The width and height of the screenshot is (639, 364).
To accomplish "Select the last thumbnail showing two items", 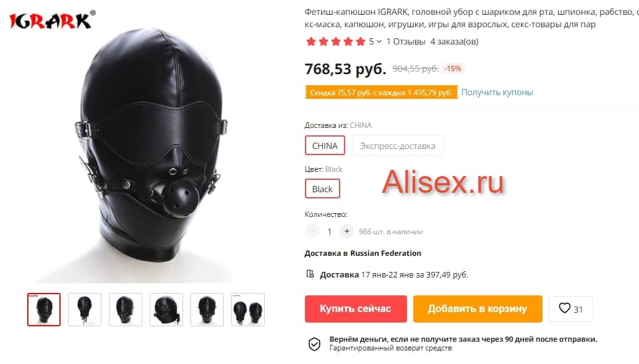I will (x=248, y=310).
